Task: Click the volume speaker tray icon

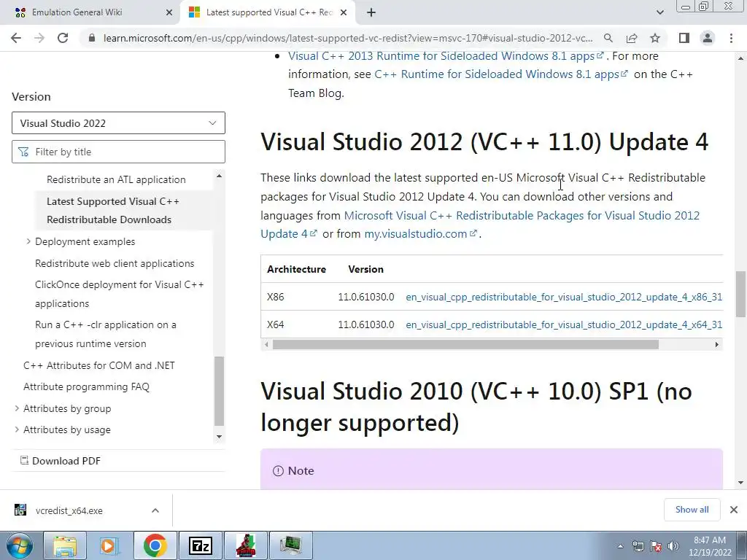Action: [x=673, y=546]
